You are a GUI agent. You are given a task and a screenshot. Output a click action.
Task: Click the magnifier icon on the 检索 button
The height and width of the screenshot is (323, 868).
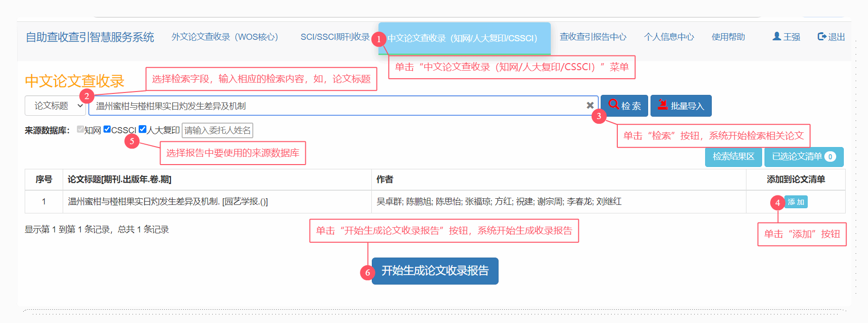613,105
